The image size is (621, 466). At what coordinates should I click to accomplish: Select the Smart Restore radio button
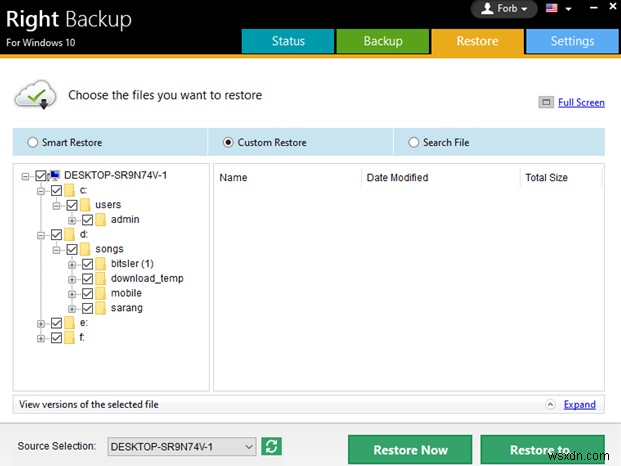click(x=33, y=143)
